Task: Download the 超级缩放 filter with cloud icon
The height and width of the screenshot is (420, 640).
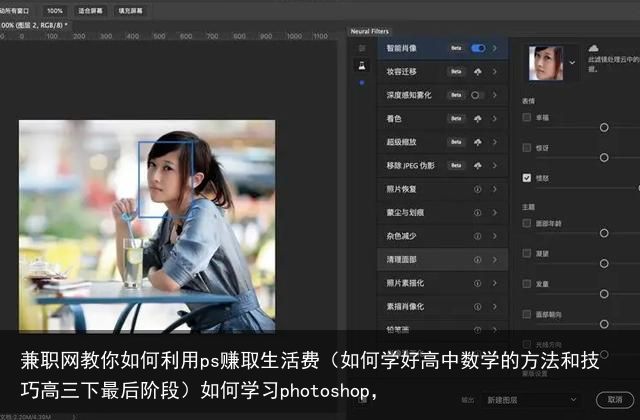Action: (x=477, y=142)
